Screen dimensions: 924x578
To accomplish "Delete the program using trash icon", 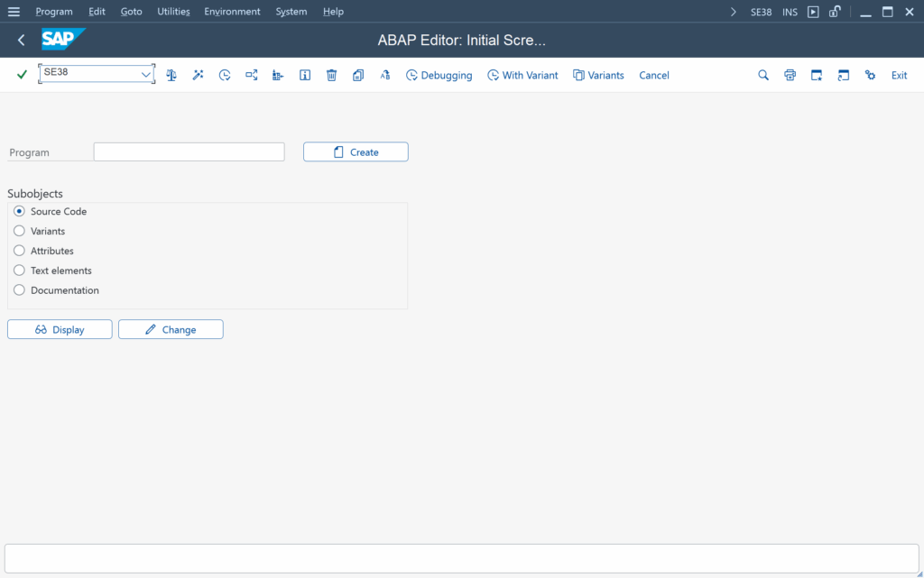I will point(331,75).
